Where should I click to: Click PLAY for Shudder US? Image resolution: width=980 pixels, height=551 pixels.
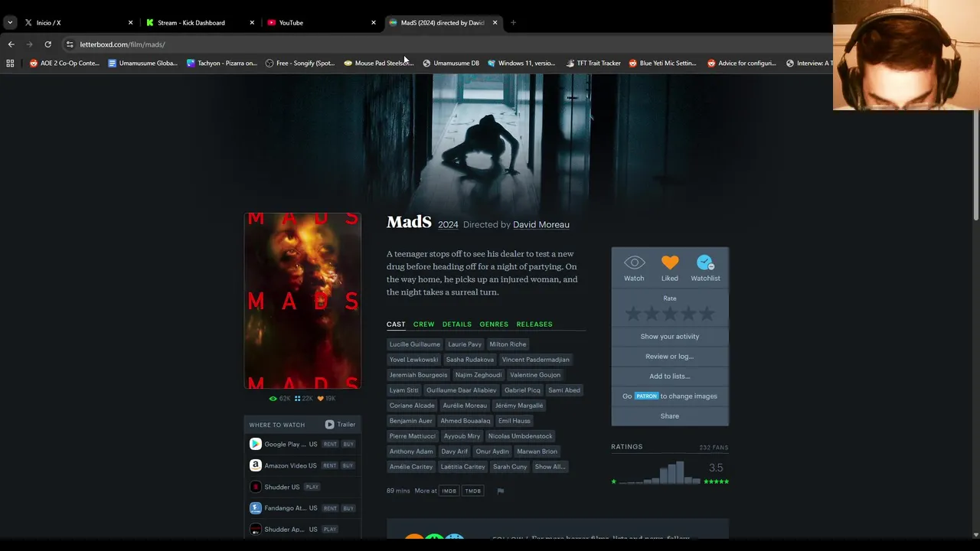pos(312,487)
